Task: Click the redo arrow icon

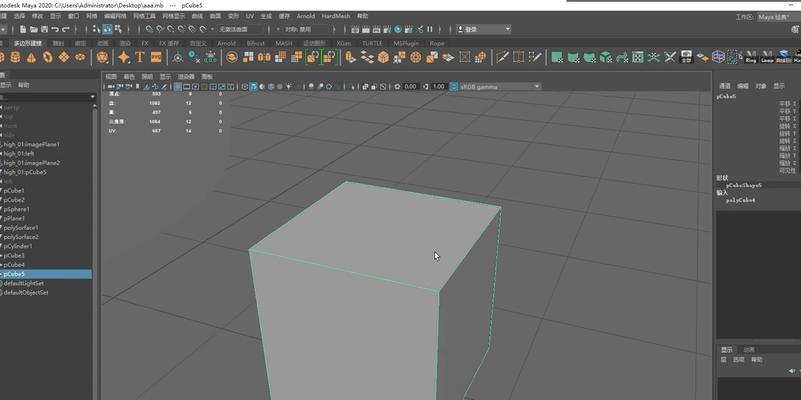Action: pyautogui.click(x=65, y=30)
